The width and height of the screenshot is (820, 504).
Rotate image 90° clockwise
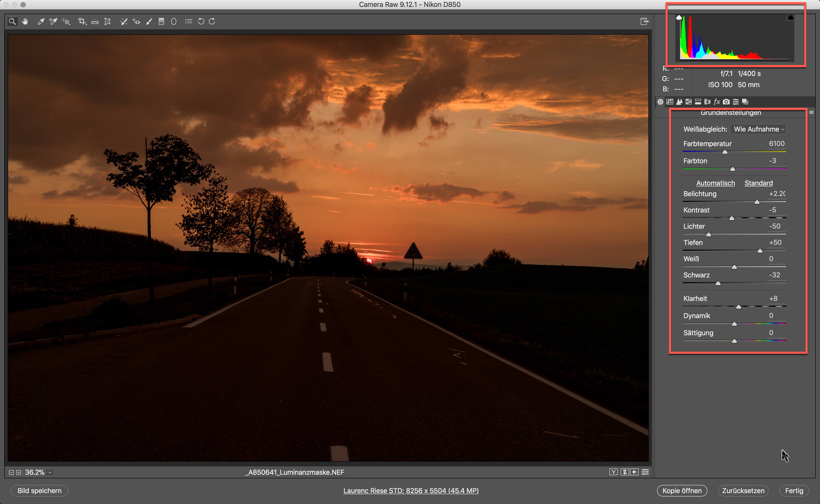click(212, 21)
